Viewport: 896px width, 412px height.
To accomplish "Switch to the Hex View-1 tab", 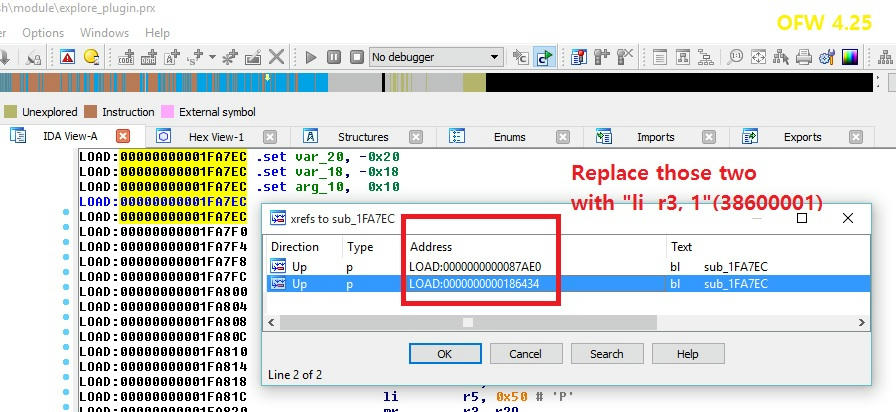I will [x=217, y=137].
